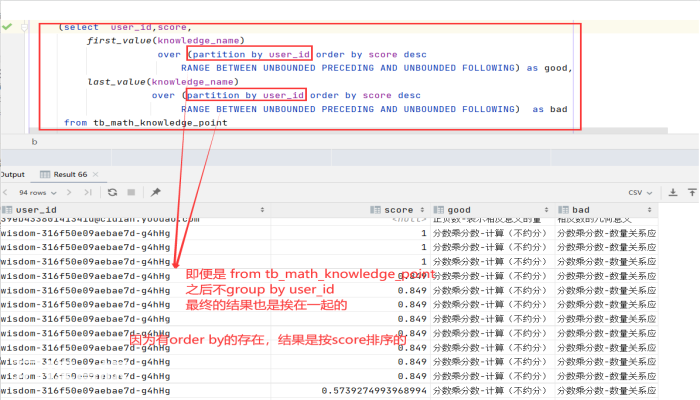Click the sort arrows on good column
The width and height of the screenshot is (700, 400).
tap(546, 210)
